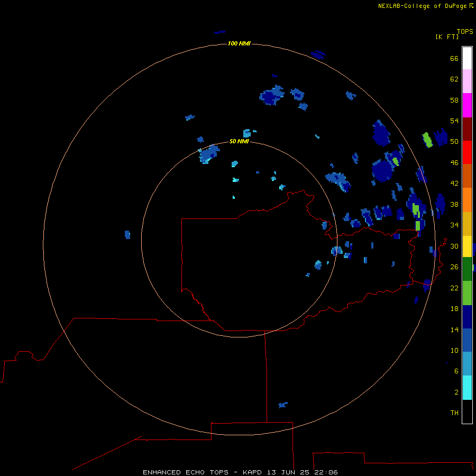Click the legend value 46
Screen dimensions: 476x476
tap(454, 163)
